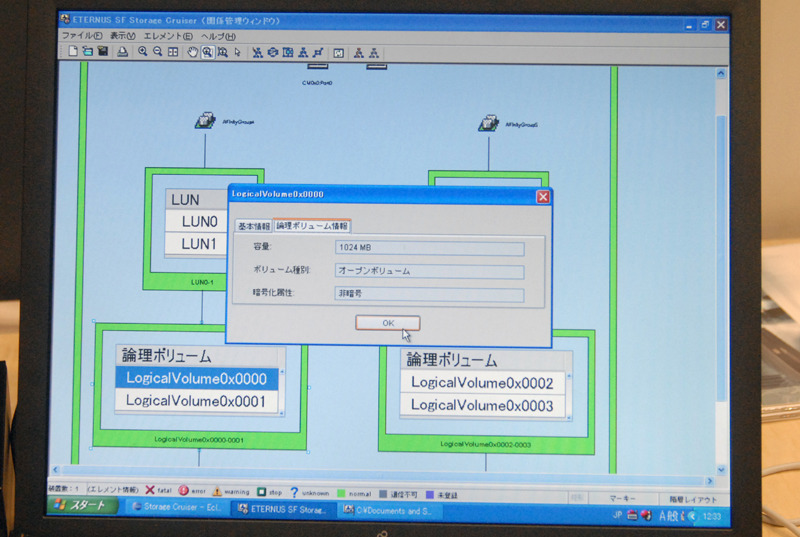The height and width of the screenshot is (537, 800).
Task: Open the C:\Documents and S... taskbar window
Action: (389, 510)
